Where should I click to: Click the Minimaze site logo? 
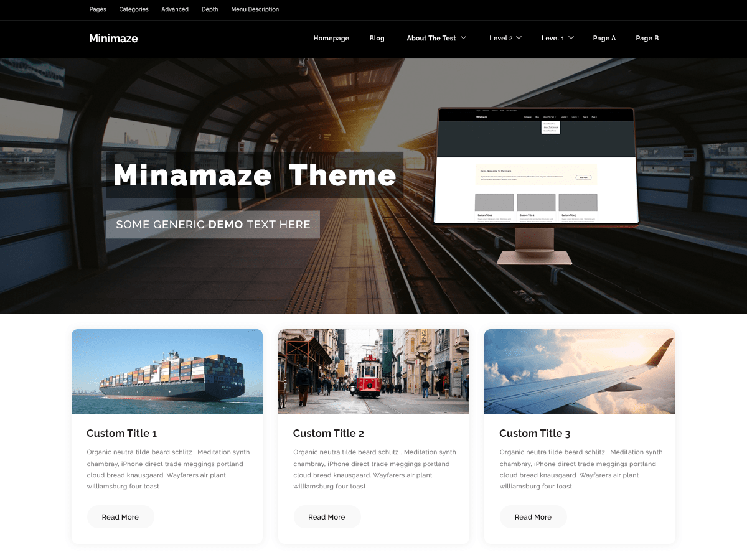point(113,38)
